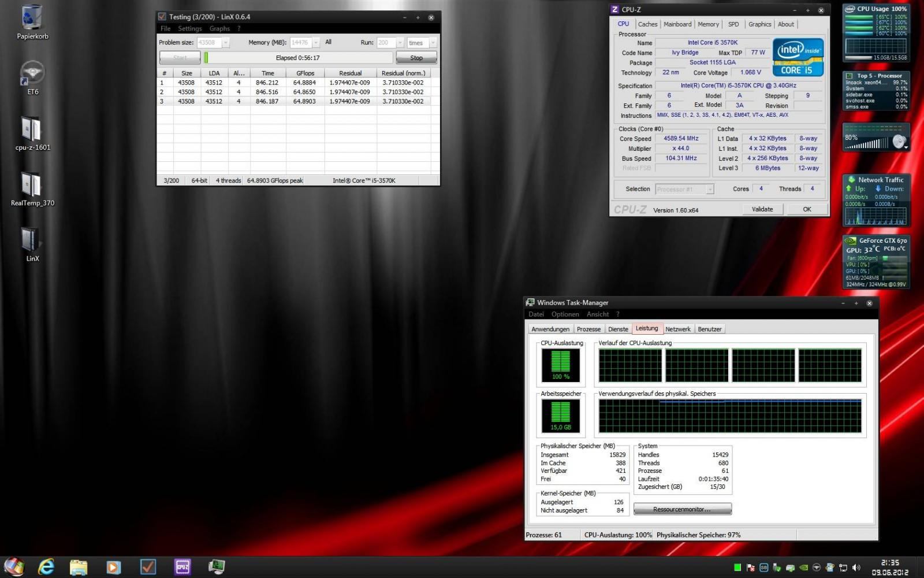Open the Graphs menu in LinX
The height and width of the screenshot is (578, 924).
219,28
